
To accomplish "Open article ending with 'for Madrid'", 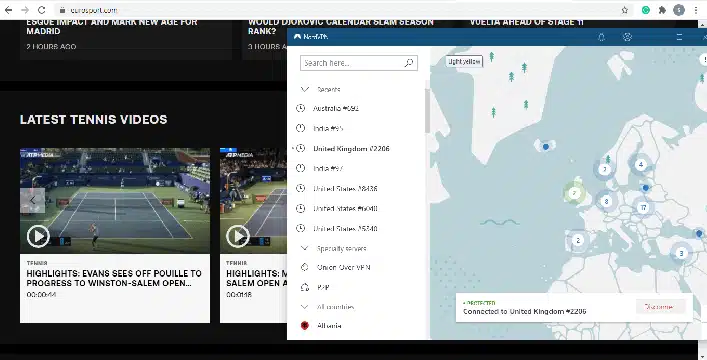I will click(x=112, y=26).
